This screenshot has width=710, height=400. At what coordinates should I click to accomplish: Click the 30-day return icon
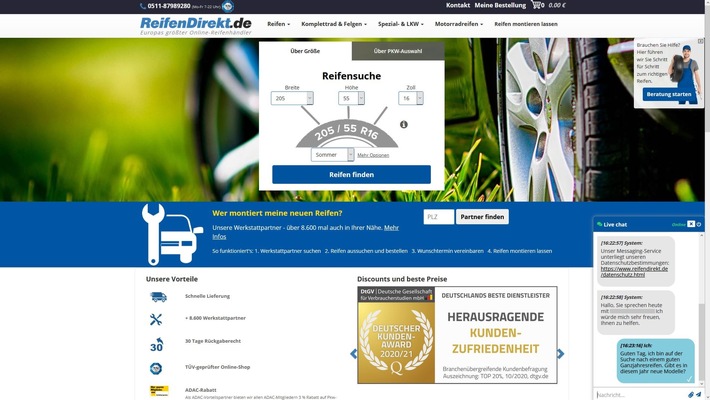(157, 345)
